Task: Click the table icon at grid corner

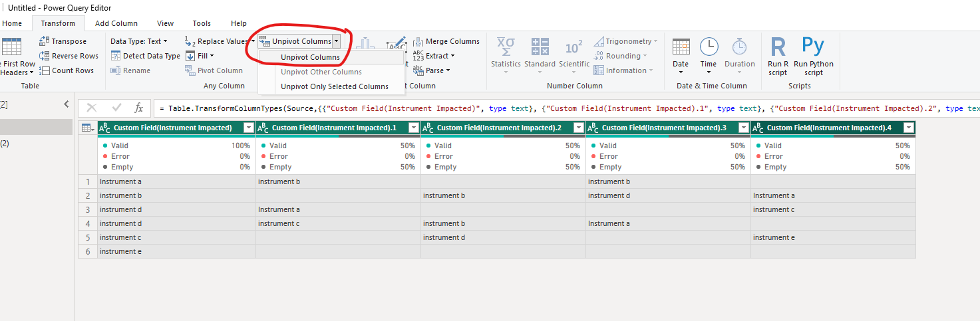Action: [87, 128]
